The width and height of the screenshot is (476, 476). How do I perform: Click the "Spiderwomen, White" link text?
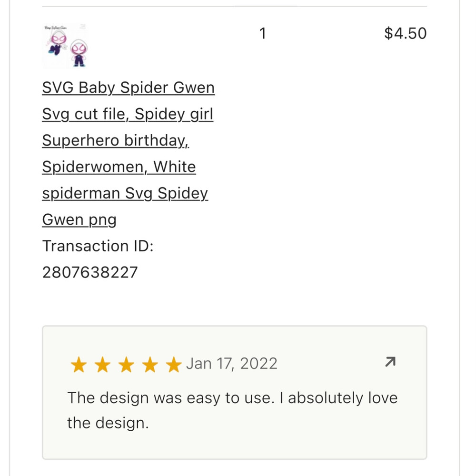pos(119,167)
